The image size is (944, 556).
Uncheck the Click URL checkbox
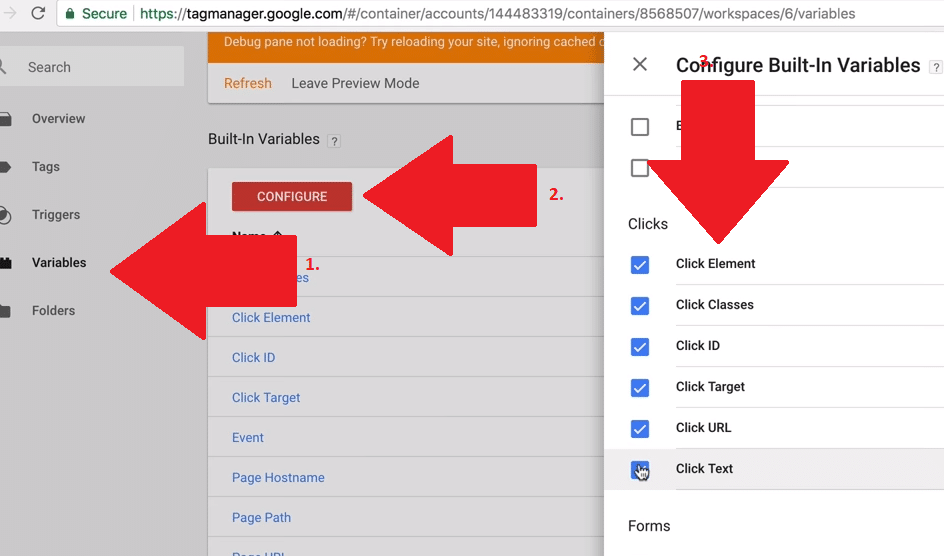640,428
